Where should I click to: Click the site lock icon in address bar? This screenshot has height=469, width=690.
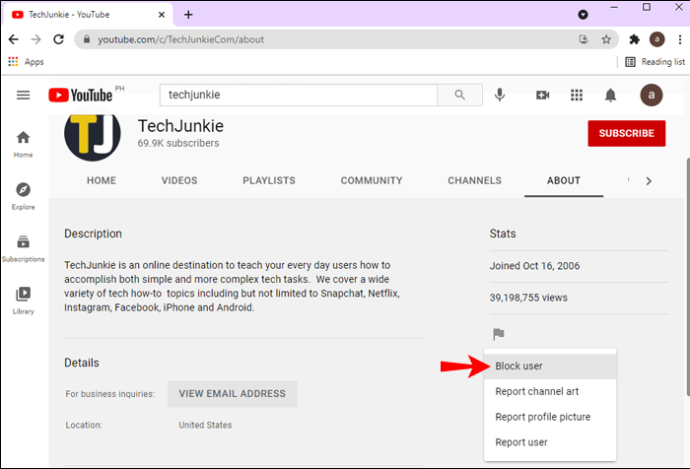point(87,39)
